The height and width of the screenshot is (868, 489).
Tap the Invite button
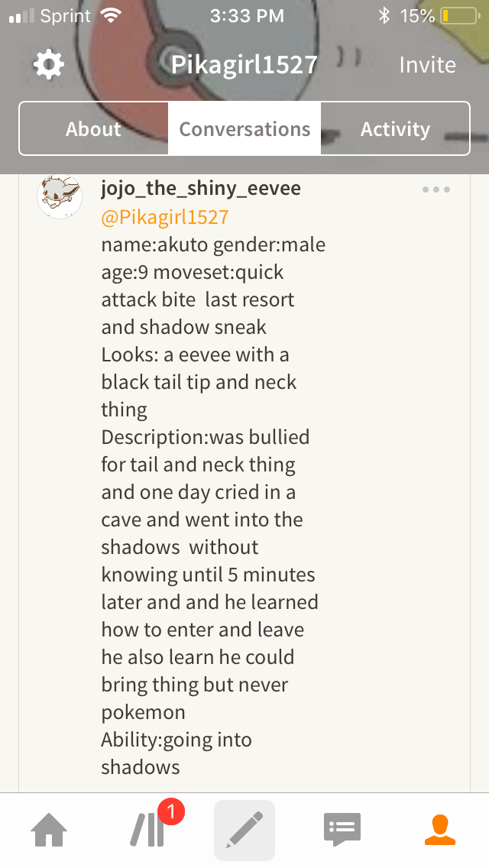(428, 65)
